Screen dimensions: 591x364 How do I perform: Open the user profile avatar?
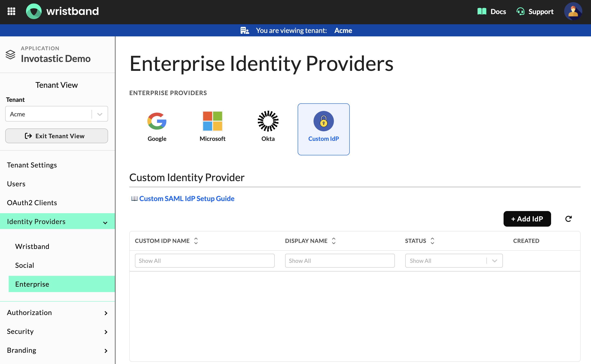(x=573, y=11)
